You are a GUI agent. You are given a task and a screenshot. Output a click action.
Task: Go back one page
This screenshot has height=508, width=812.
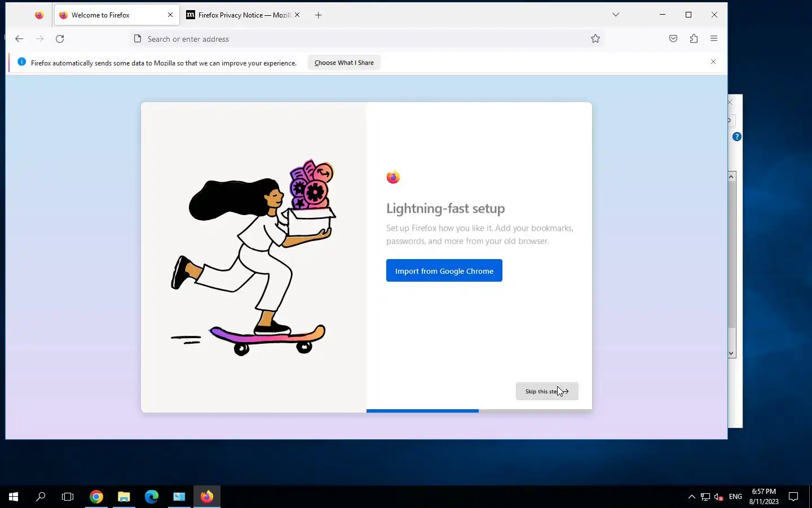click(19, 39)
